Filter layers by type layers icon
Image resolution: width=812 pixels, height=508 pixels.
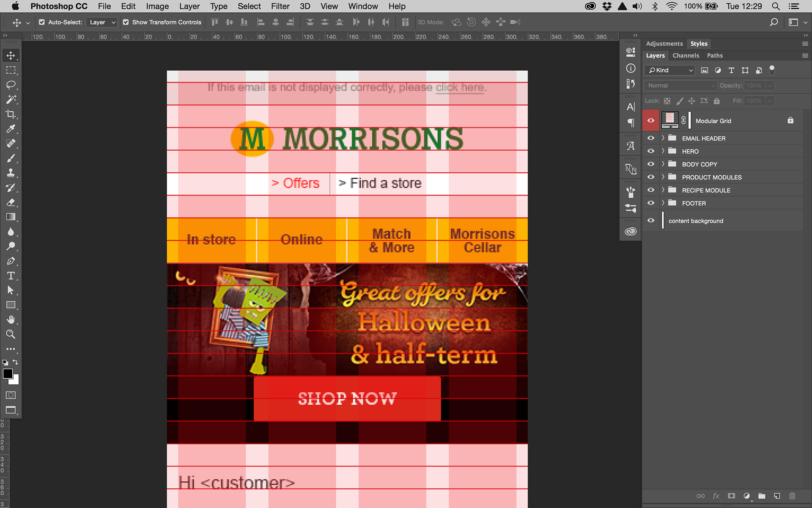(x=731, y=70)
